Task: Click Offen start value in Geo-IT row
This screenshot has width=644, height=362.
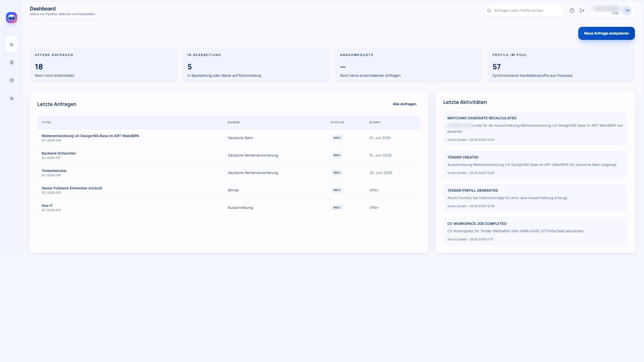Action: coord(374,208)
